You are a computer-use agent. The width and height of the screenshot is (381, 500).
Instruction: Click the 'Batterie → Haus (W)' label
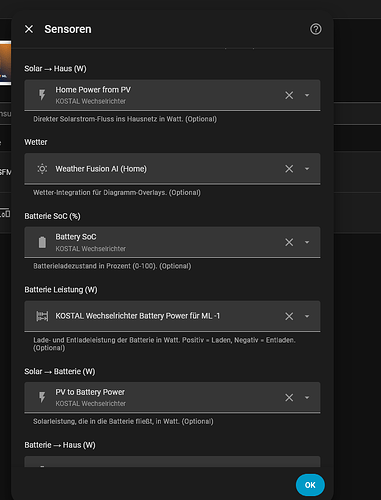pos(60,445)
